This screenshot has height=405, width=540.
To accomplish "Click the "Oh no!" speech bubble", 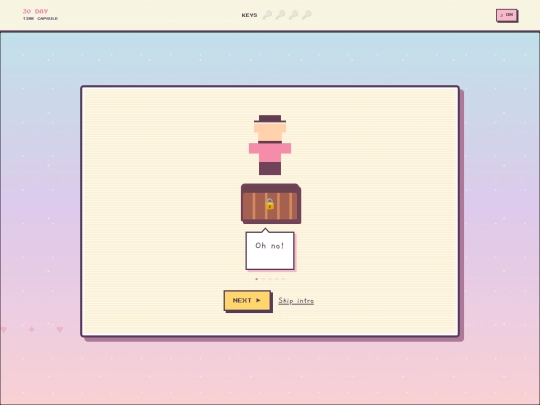I will (270, 250).
